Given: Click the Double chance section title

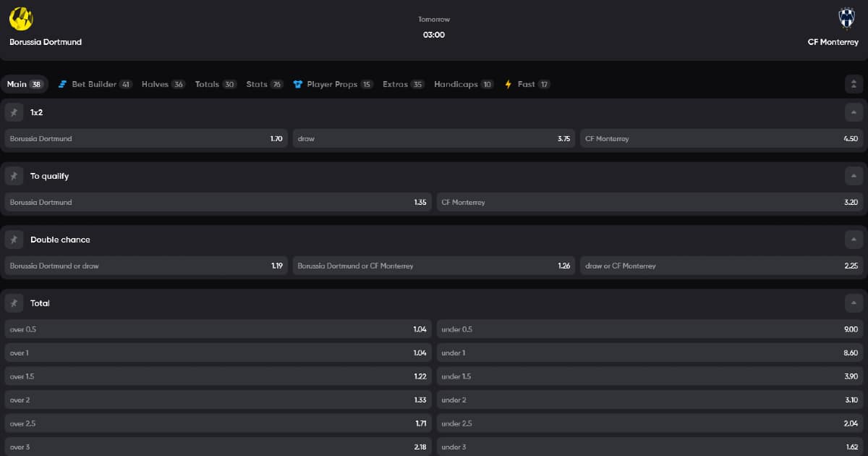Looking at the screenshot, I should [x=60, y=240].
